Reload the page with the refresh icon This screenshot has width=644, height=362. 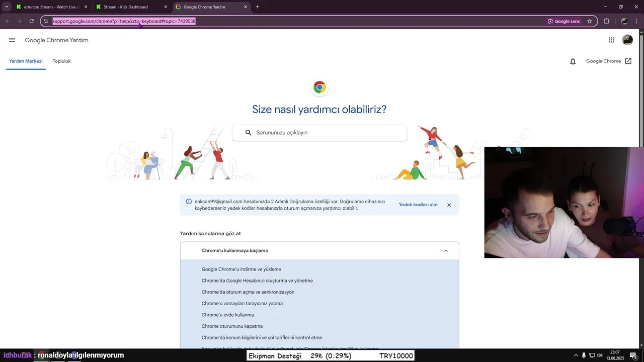coord(31,21)
